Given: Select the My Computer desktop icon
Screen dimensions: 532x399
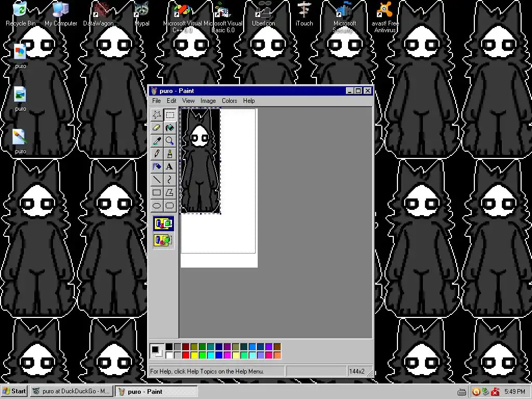Looking at the screenshot, I should pyautogui.click(x=61, y=14).
